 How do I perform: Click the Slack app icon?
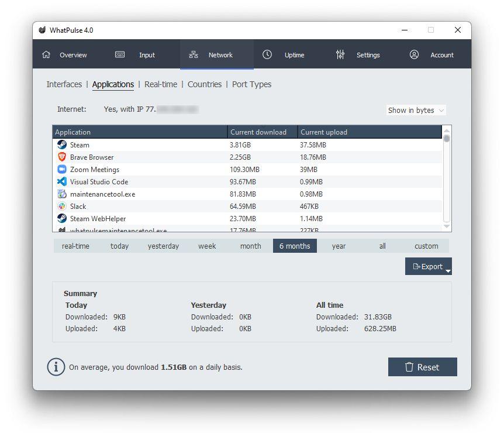click(x=62, y=206)
